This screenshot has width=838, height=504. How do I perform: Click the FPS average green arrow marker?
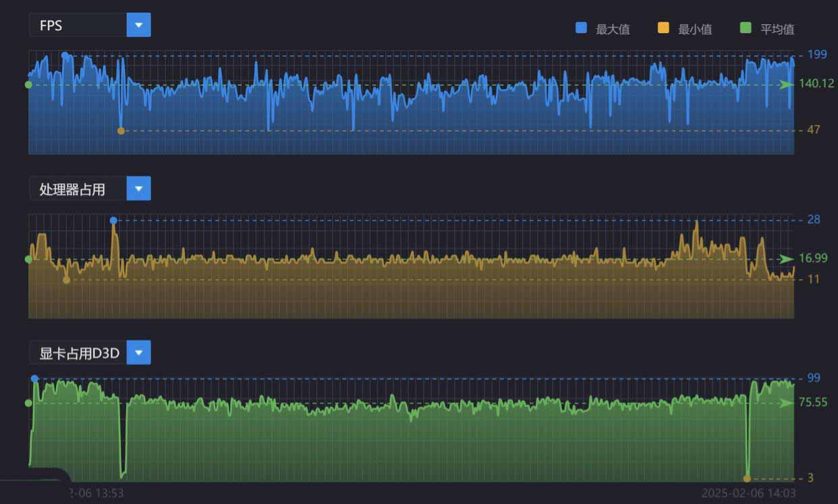[787, 84]
